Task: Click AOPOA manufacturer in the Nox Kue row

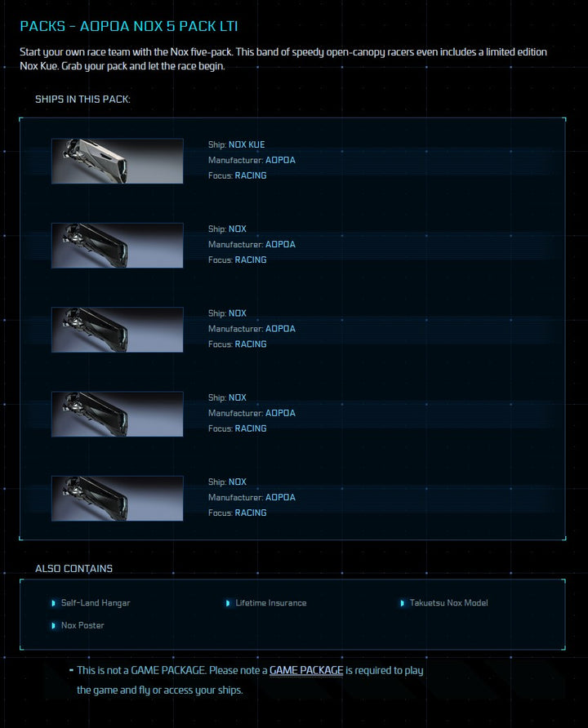Action: click(280, 160)
